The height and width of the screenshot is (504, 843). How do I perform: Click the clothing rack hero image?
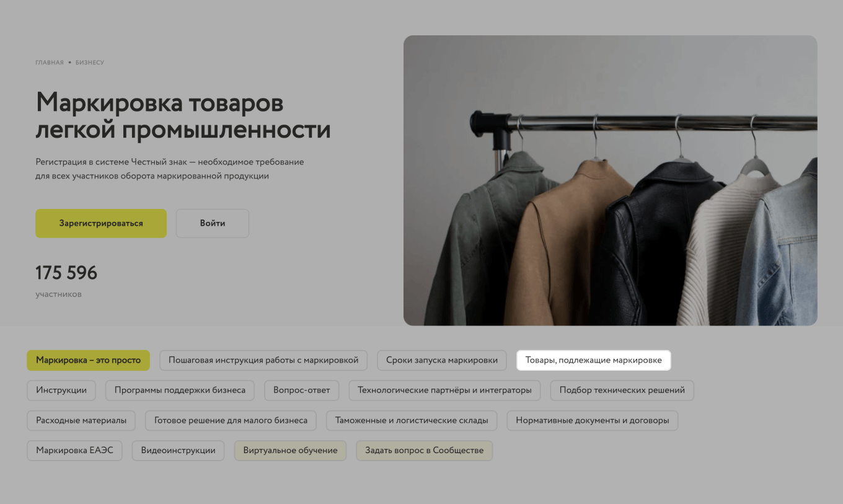point(611,180)
